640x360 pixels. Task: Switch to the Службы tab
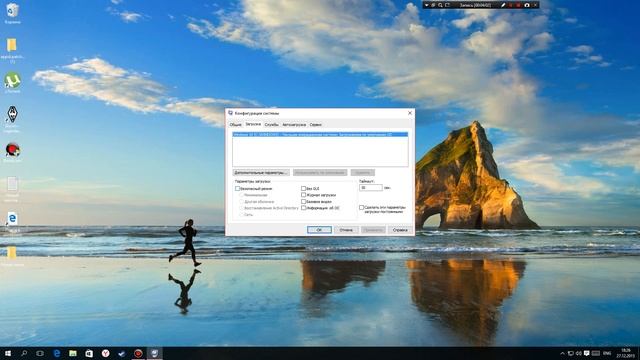(x=271, y=124)
